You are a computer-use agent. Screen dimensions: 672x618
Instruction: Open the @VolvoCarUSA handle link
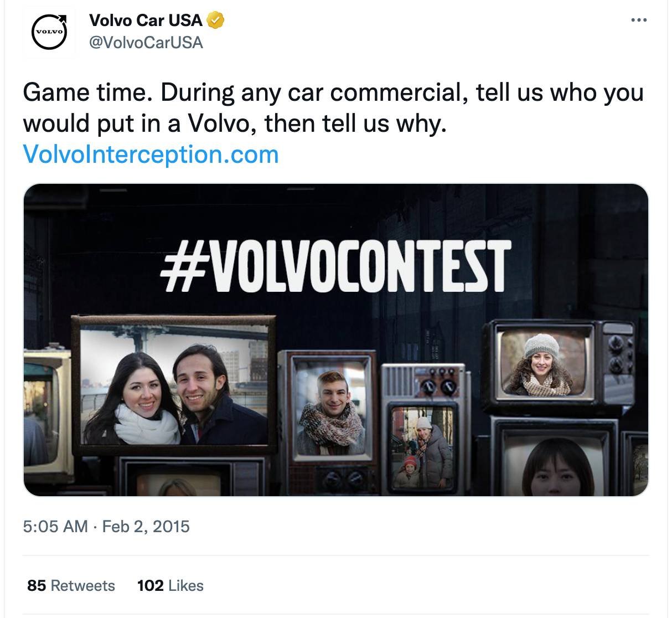[146, 43]
